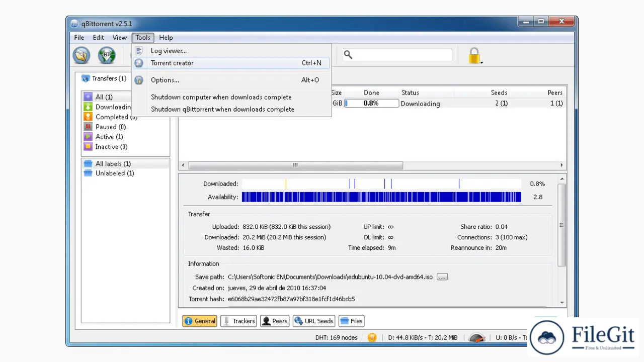Click the blue Availability pieces bar

tap(381, 197)
